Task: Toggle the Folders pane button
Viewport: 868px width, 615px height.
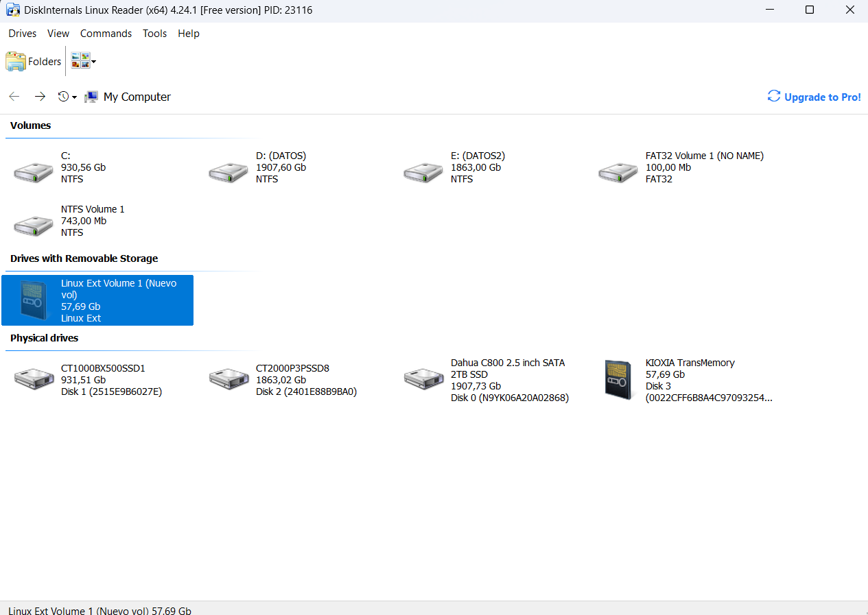Action: point(34,61)
